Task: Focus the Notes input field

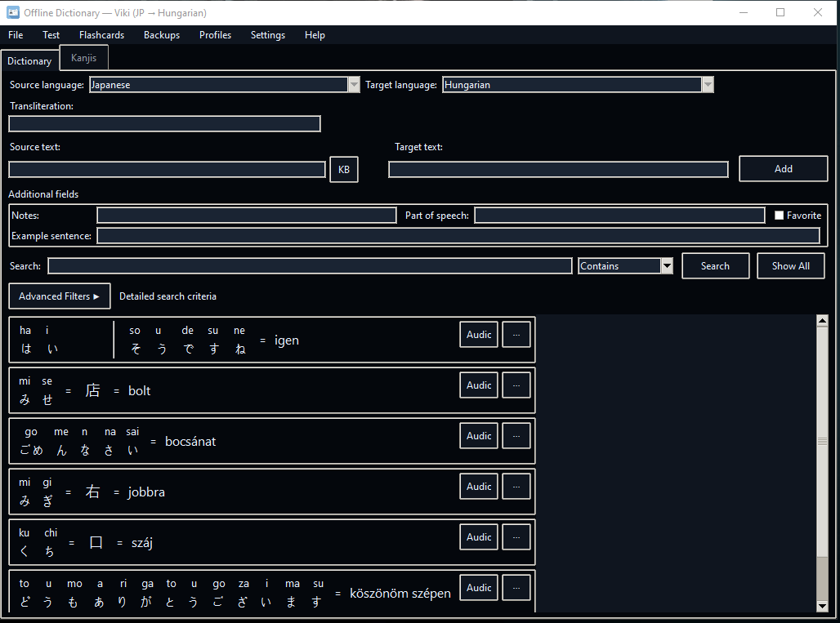Action: pos(247,216)
